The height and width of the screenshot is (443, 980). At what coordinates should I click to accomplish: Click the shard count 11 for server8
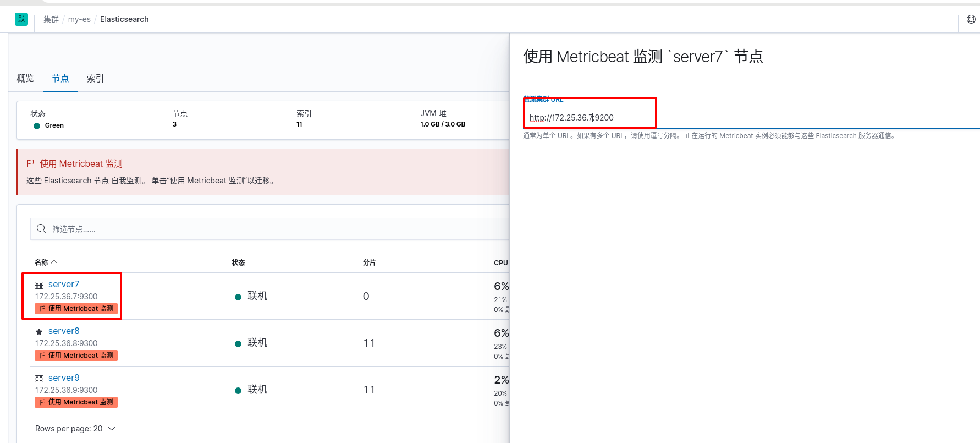pyautogui.click(x=369, y=343)
